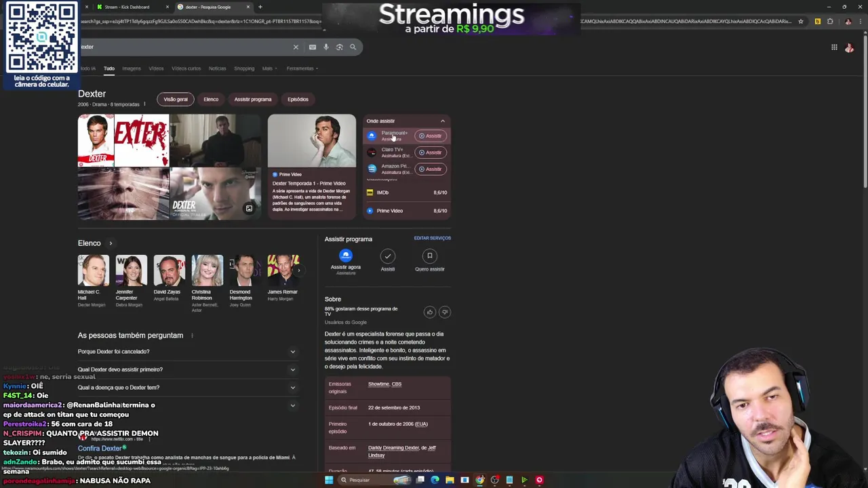Open the IMDb 8,6/10 rating row
868x488 pixels.
pyautogui.click(x=407, y=192)
